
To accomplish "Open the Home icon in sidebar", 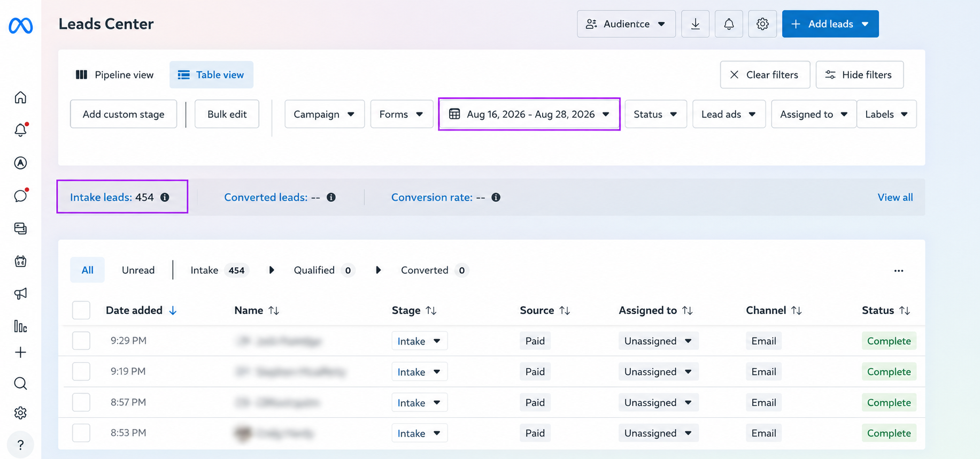I will pos(20,97).
